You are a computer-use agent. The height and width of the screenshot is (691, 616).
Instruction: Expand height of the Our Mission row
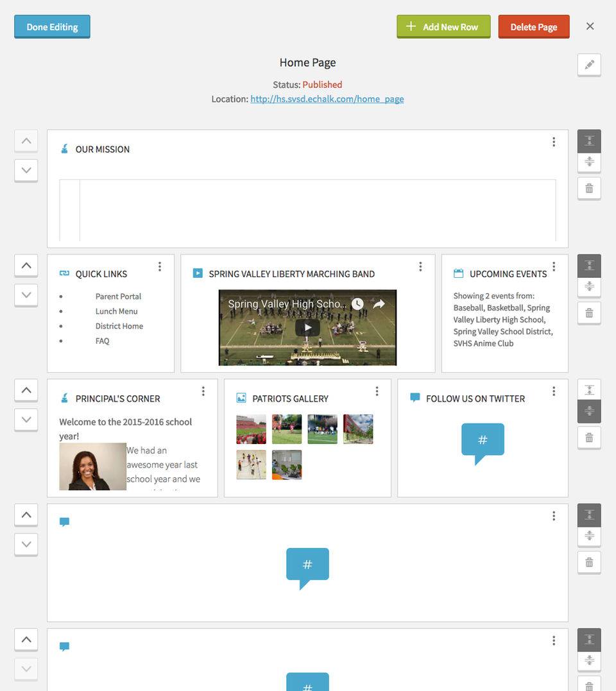pos(589,141)
